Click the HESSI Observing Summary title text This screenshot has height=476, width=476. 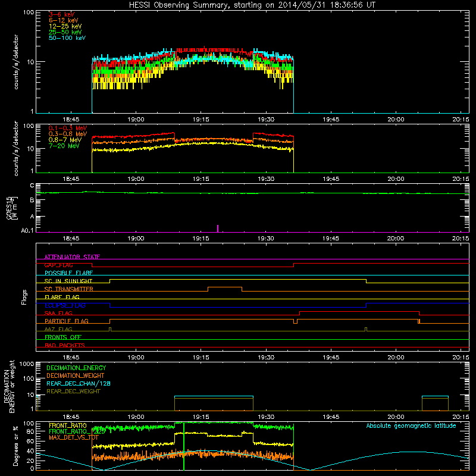point(252,5)
